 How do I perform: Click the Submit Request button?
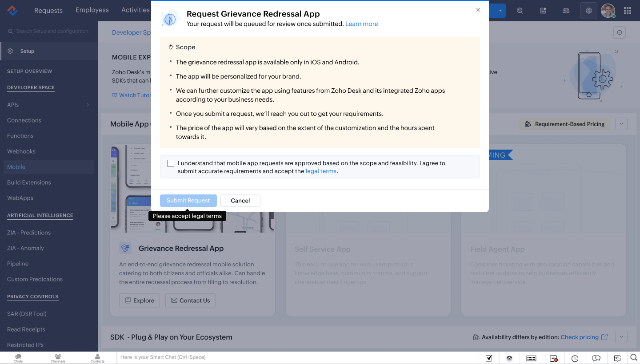188,201
